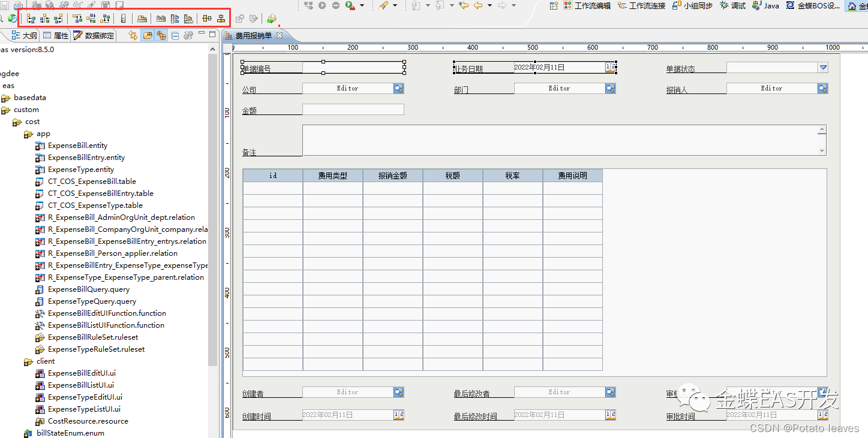Image resolution: width=868 pixels, height=438 pixels.
Task: Select ExpenseTypeListUI.ui in tree
Action: pyautogui.click(x=84, y=409)
